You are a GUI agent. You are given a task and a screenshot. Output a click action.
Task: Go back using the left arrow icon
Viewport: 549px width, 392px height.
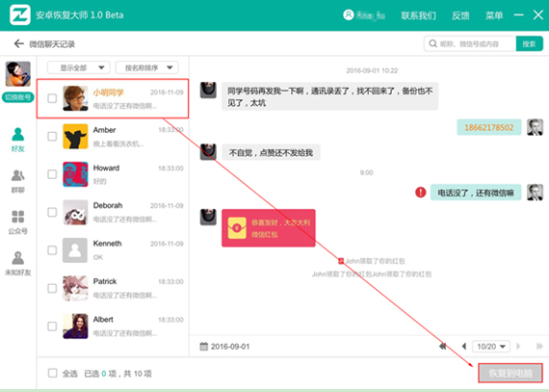click(18, 43)
